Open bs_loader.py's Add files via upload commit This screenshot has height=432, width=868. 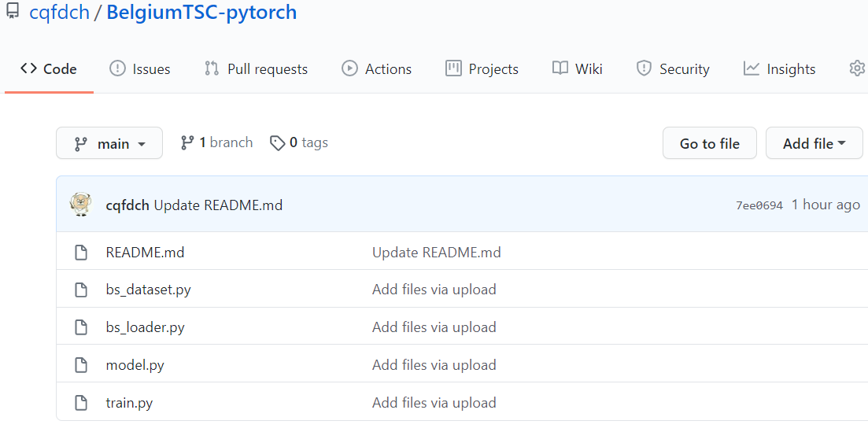click(434, 327)
